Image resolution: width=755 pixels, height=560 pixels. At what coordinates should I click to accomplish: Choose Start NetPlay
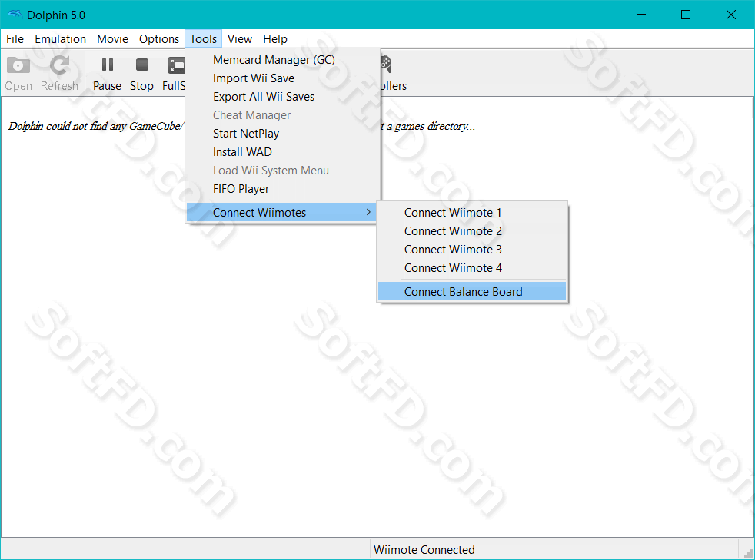click(283, 133)
